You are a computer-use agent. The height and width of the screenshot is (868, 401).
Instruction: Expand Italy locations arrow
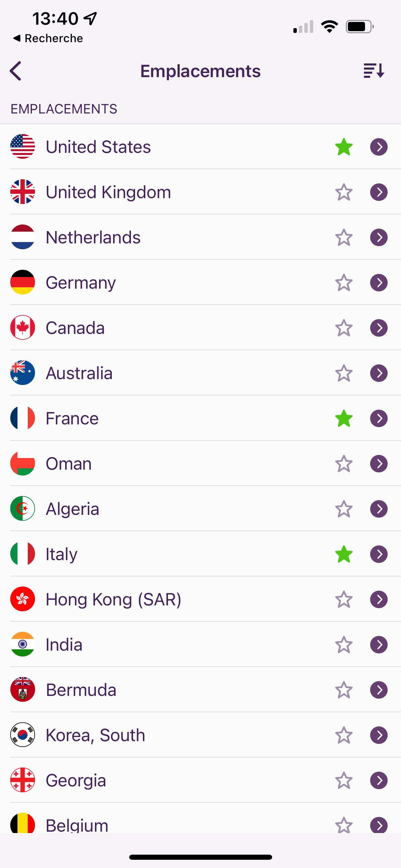(379, 554)
